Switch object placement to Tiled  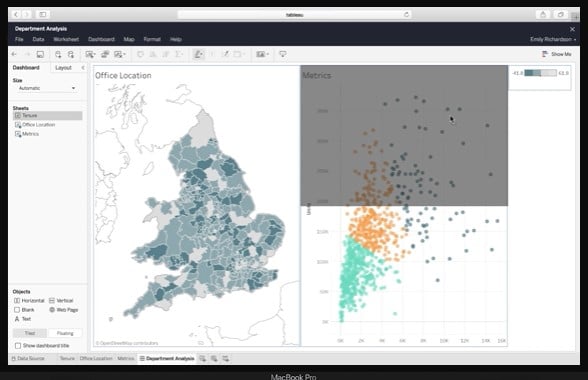click(30, 333)
